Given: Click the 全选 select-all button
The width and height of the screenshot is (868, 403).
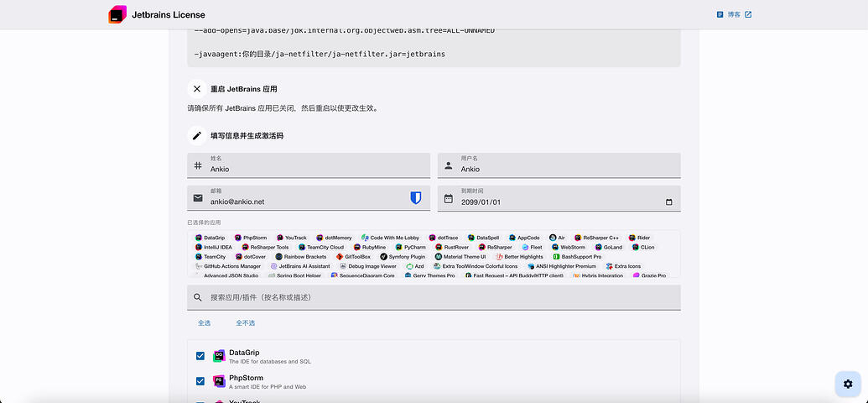Looking at the screenshot, I should click(205, 322).
